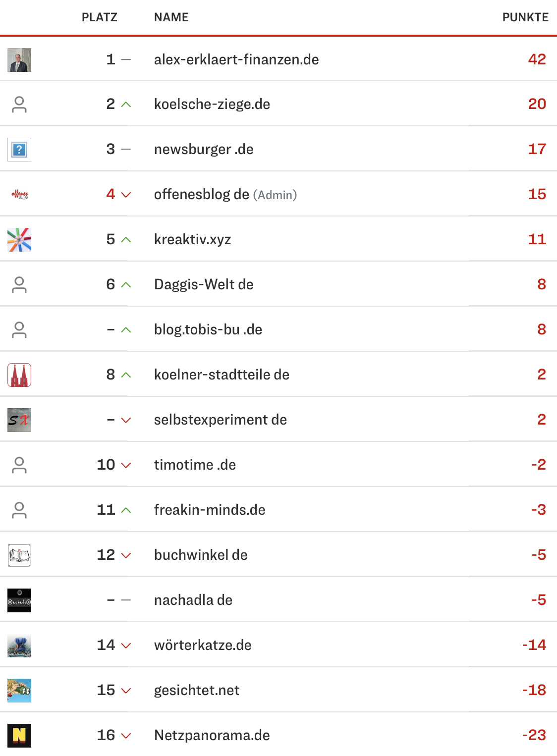Image resolution: width=557 pixels, height=756 pixels.
Task: Click the PUNKTE column header
Action: 525,17
